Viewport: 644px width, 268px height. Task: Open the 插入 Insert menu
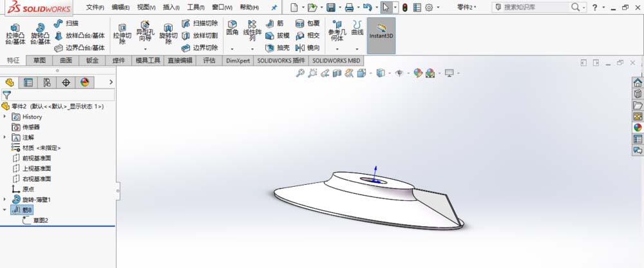[171, 7]
